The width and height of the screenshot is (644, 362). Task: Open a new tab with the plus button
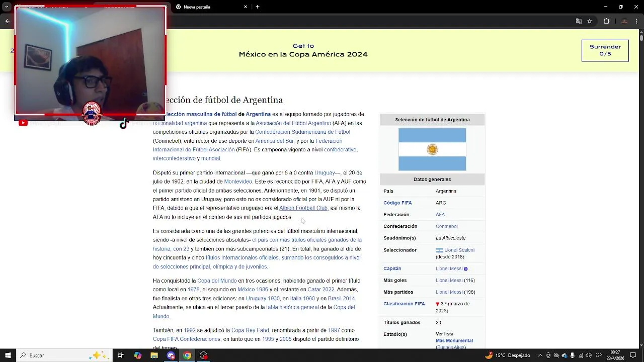(x=258, y=7)
